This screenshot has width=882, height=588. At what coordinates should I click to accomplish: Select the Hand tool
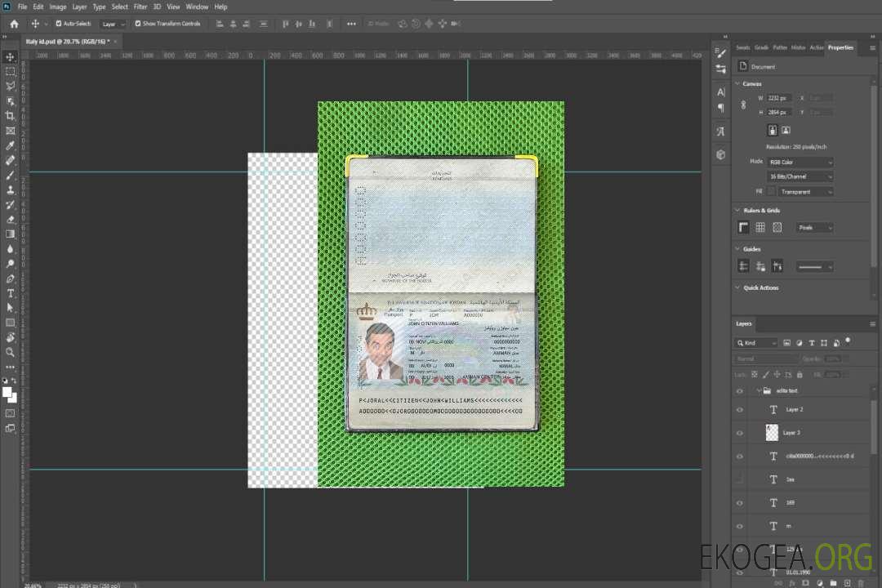pos(10,337)
